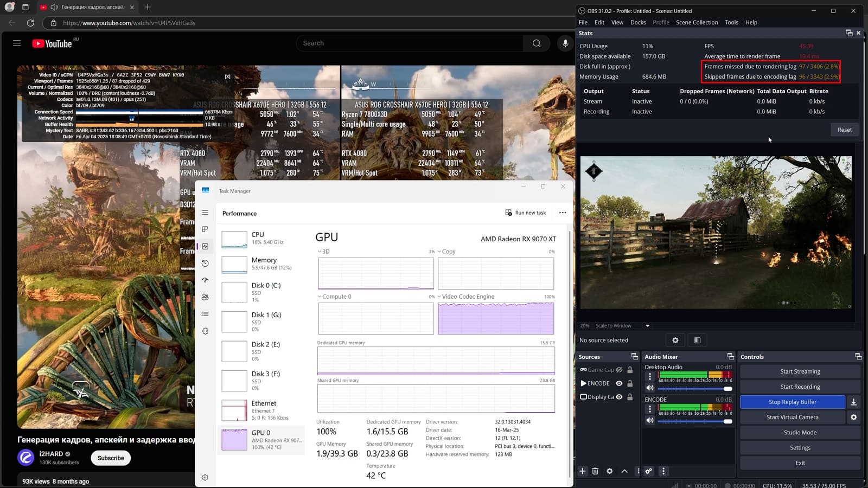Open Task Manager settings gear
Image resolution: width=868 pixels, height=488 pixels.
(205, 478)
